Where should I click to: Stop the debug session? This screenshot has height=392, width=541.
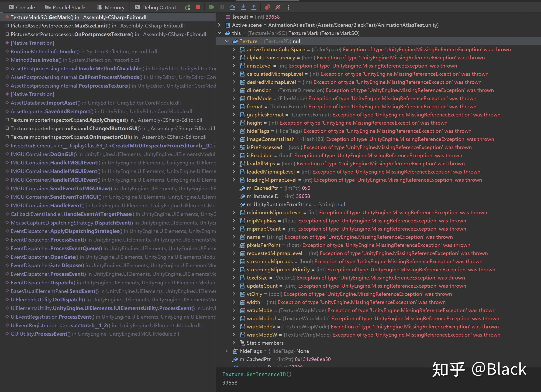(x=198, y=7)
